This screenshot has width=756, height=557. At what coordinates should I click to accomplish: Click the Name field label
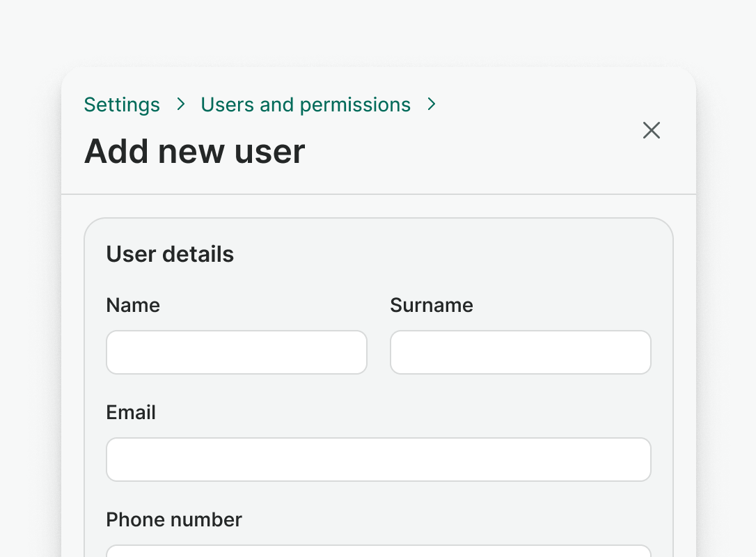(x=133, y=305)
